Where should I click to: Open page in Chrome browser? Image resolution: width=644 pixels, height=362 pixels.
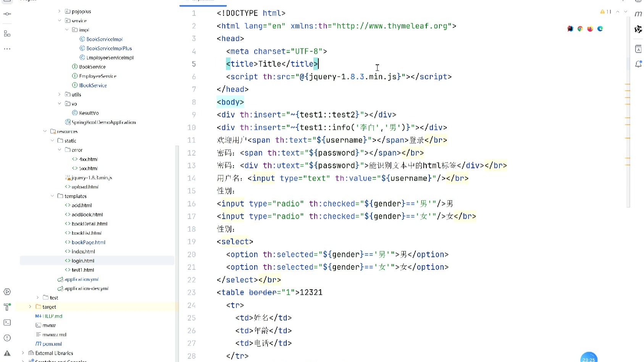(x=580, y=29)
